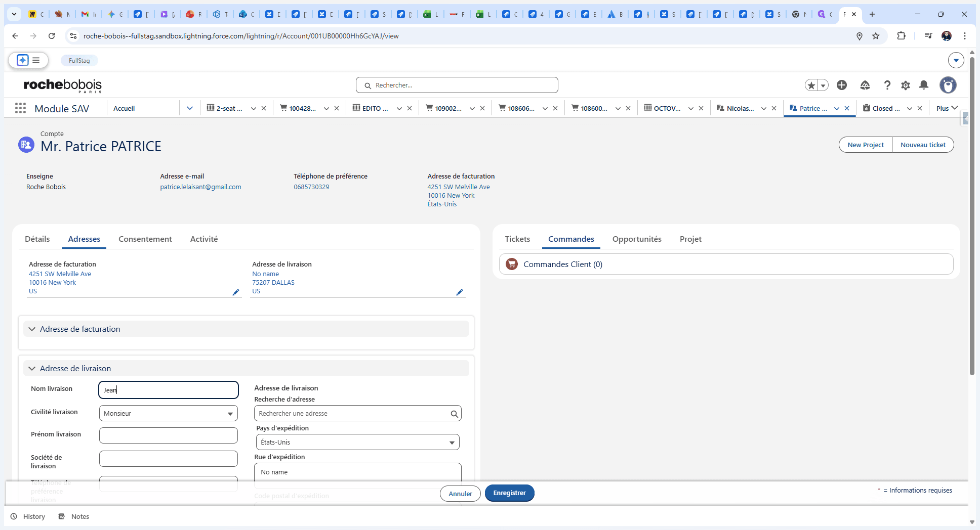This screenshot has height=530, width=980.
Task: Open the Notes utility item
Action: point(74,516)
